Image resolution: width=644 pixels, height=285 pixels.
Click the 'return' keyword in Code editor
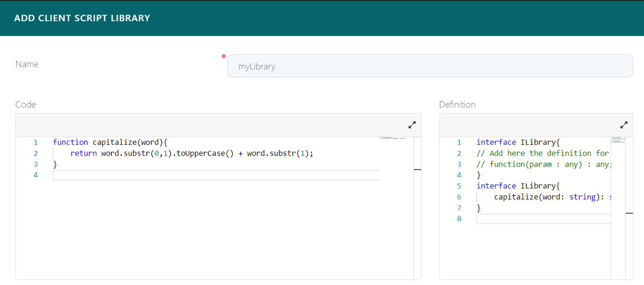pos(84,153)
